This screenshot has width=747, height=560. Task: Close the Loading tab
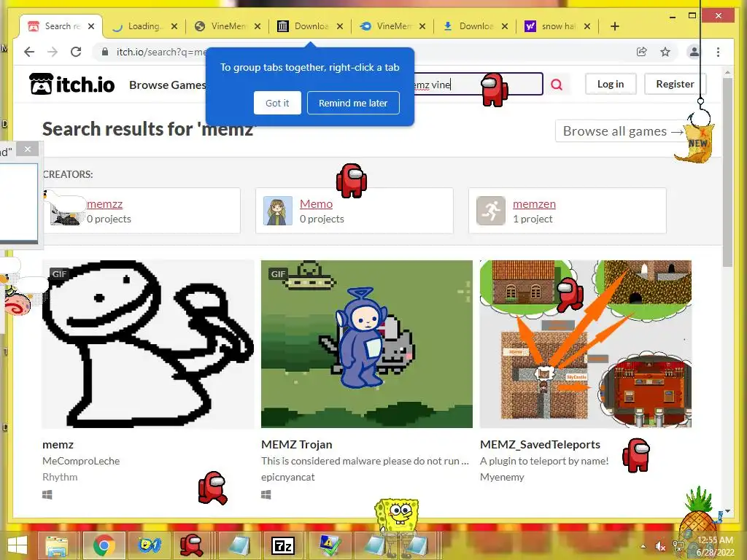tap(174, 26)
